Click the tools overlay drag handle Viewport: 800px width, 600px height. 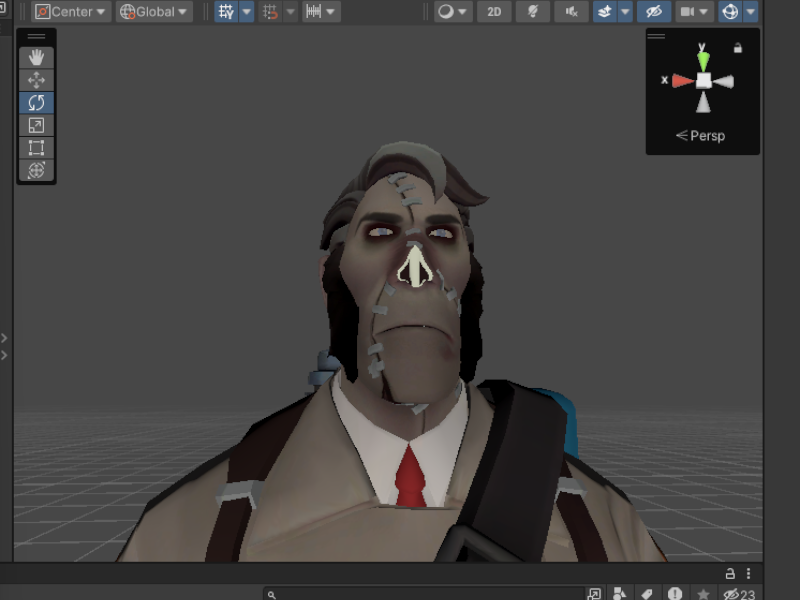(36, 37)
